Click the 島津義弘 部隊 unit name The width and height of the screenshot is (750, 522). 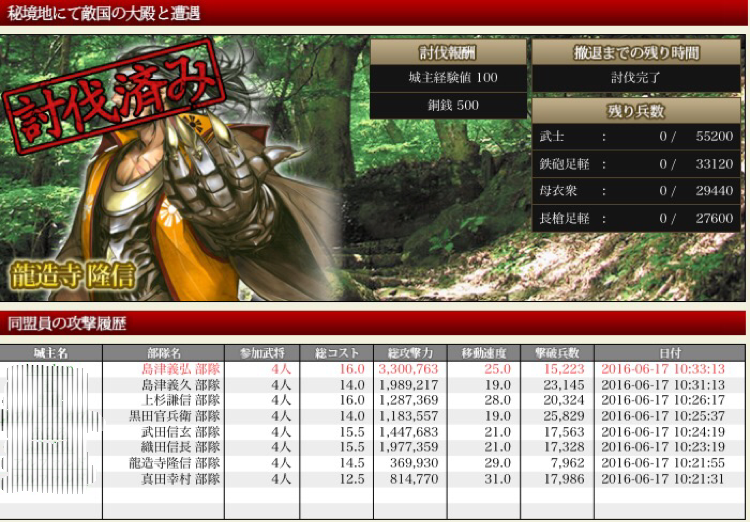click(x=181, y=369)
